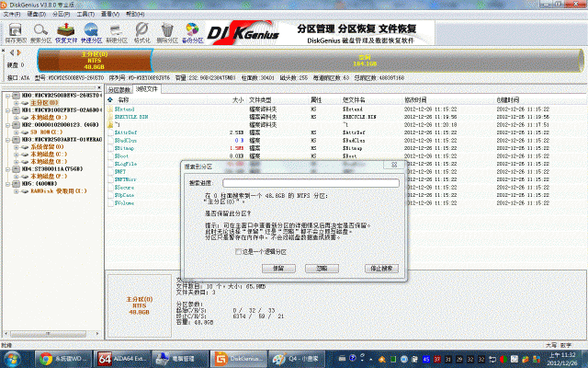Screen dimensions: 588x368
Task: Collapse the HD1 tree node
Action: coord(7,110)
